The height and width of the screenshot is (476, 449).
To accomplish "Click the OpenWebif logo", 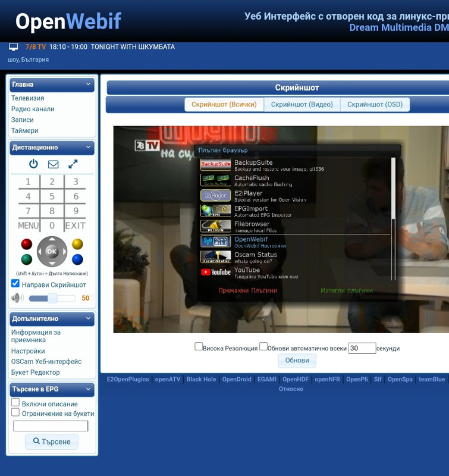I will 68,21.
